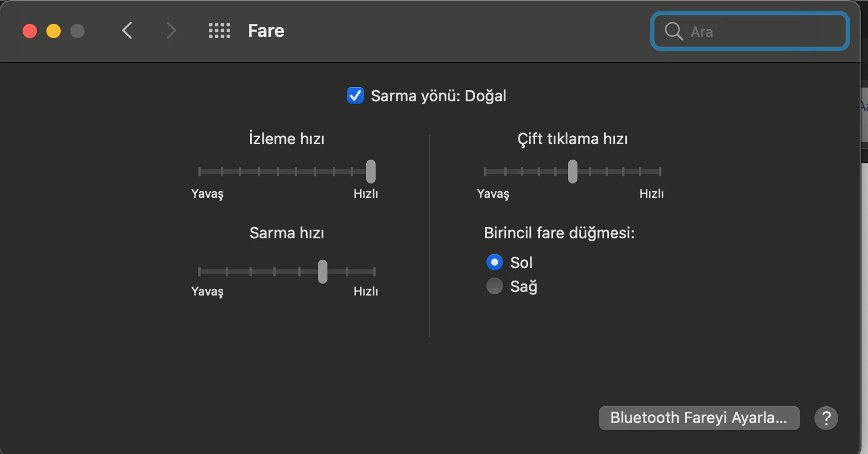Screen dimensions: 868x454
Task: Click the forward navigation arrow
Action: [171, 31]
